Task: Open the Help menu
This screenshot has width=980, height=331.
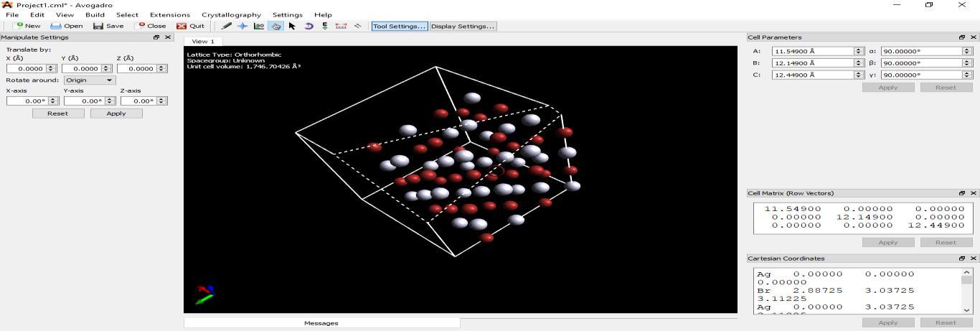Action: point(323,14)
